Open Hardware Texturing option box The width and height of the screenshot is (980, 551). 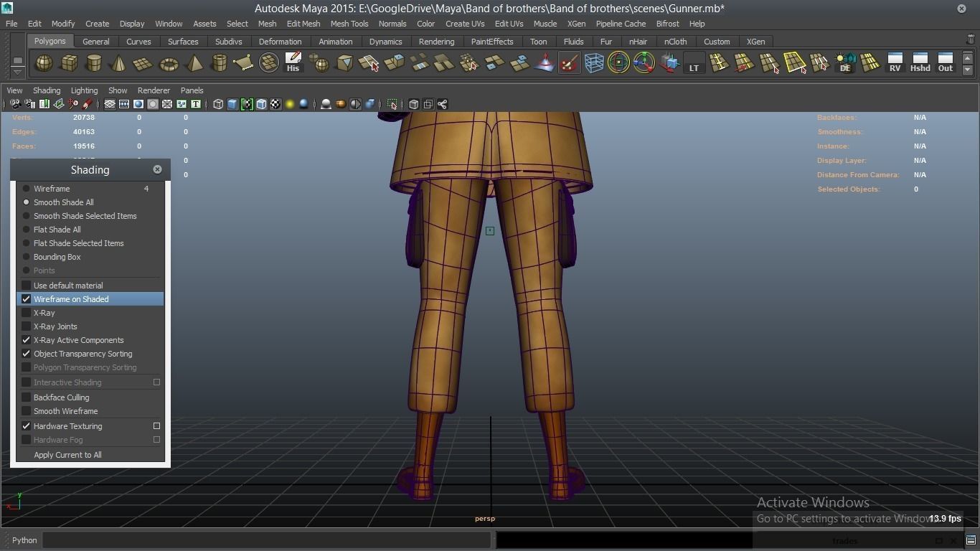(x=156, y=426)
